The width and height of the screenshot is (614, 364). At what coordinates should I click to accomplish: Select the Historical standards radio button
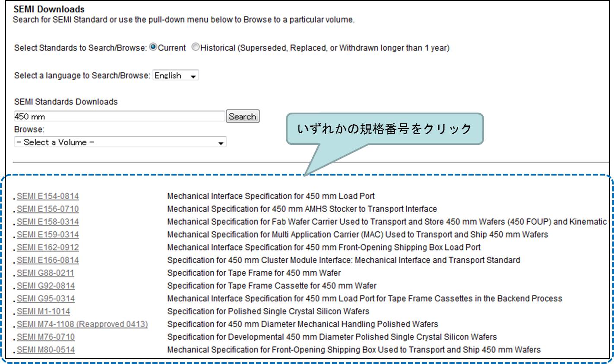(x=196, y=47)
